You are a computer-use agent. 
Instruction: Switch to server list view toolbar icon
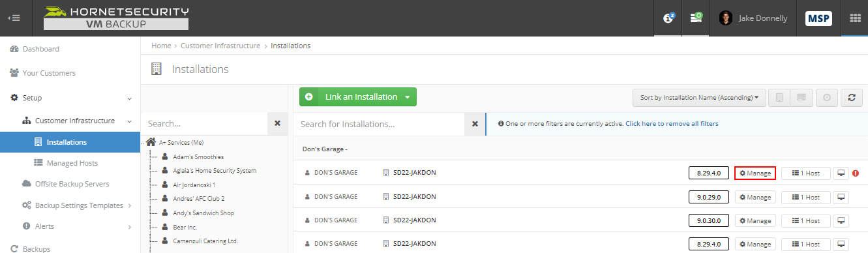pyautogui.click(x=801, y=98)
